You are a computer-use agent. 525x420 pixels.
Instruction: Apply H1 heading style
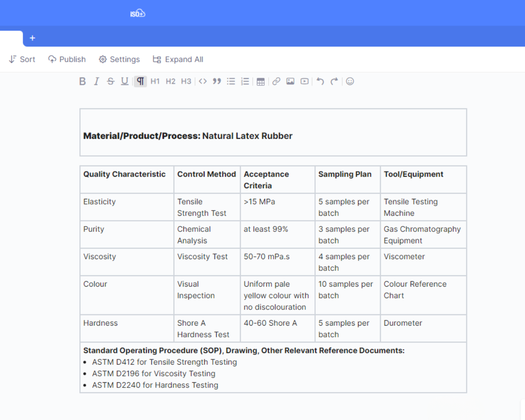pyautogui.click(x=155, y=81)
